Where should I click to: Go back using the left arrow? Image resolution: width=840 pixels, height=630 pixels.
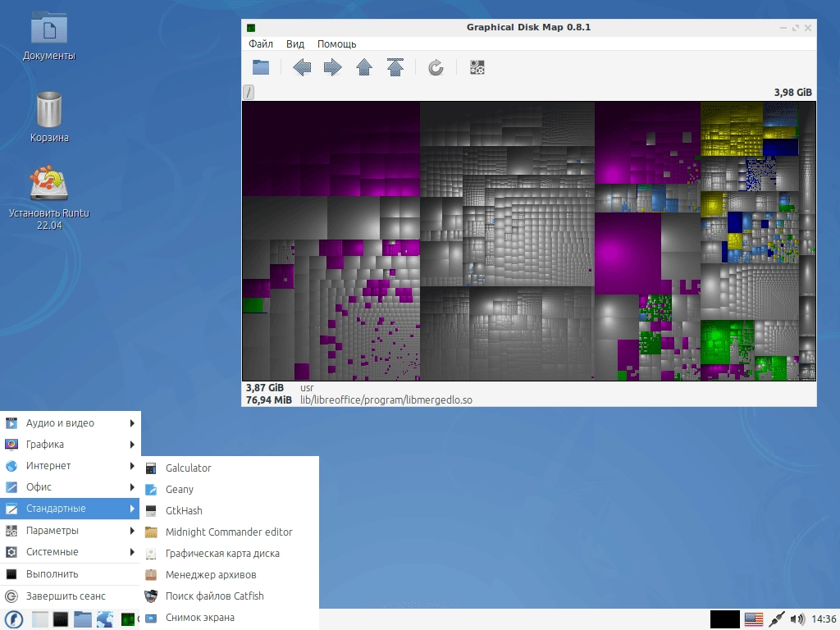coord(302,67)
